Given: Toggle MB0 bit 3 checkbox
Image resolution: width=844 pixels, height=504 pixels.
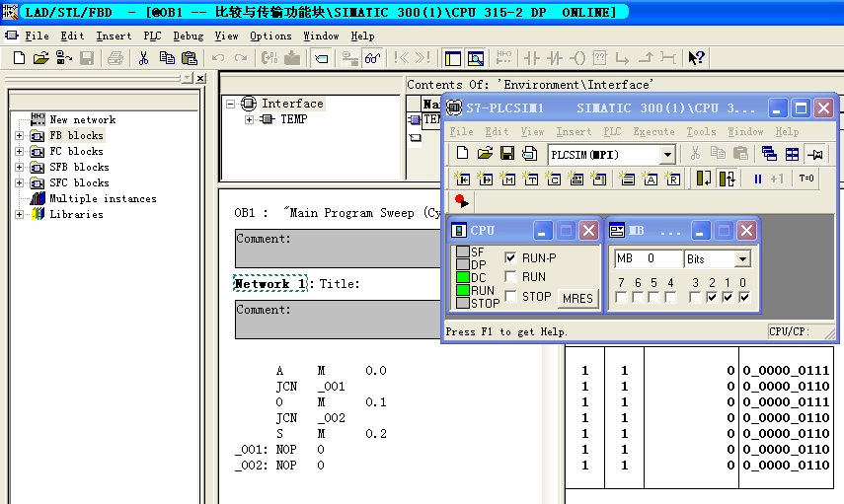Looking at the screenshot, I should [x=695, y=297].
